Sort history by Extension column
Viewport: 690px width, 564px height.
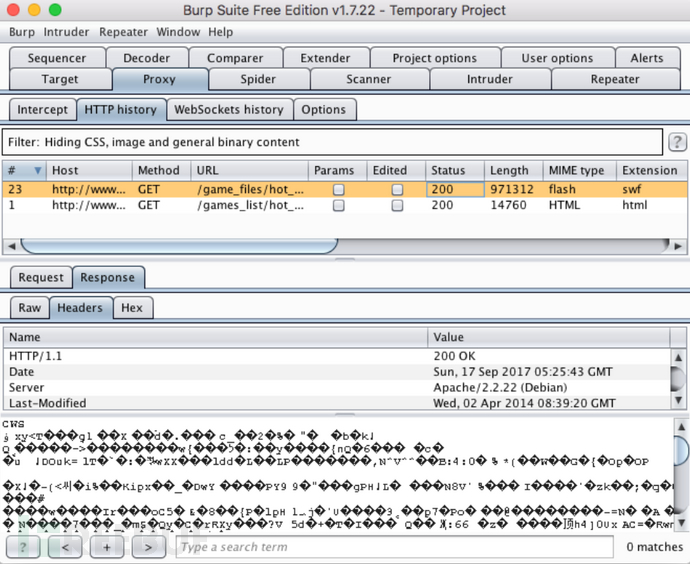pos(651,170)
